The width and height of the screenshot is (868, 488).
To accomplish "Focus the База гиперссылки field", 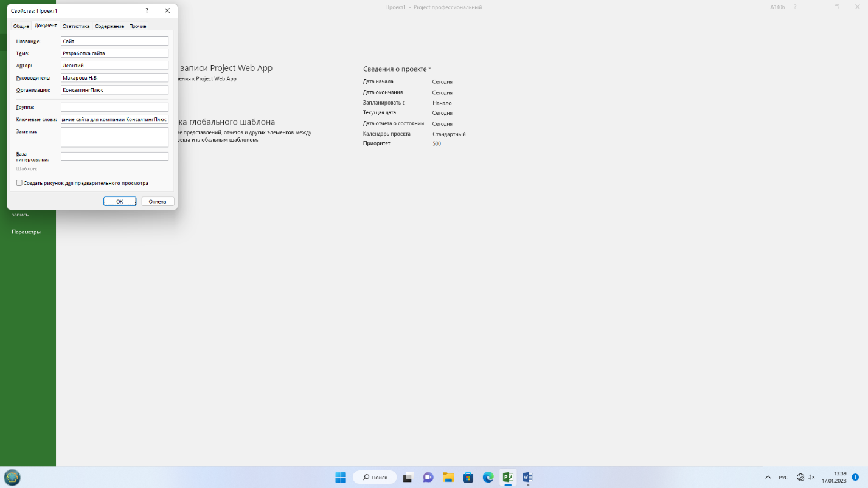I will coord(114,156).
